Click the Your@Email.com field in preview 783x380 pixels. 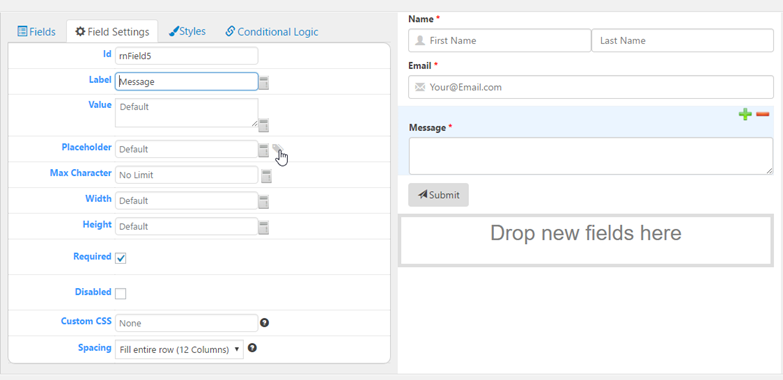click(x=591, y=87)
